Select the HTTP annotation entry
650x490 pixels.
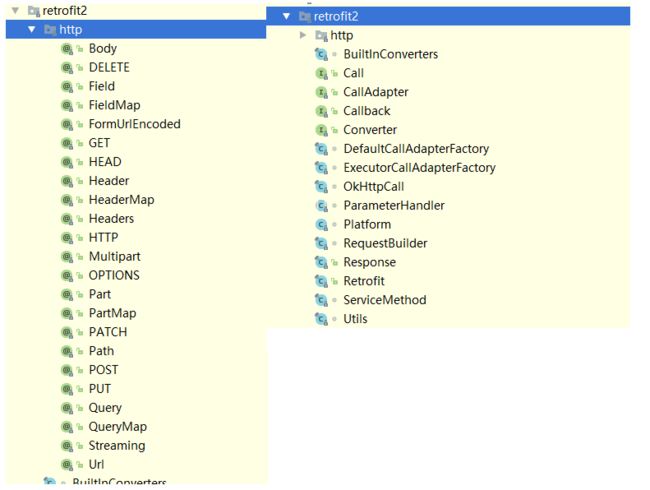pyautogui.click(x=103, y=238)
